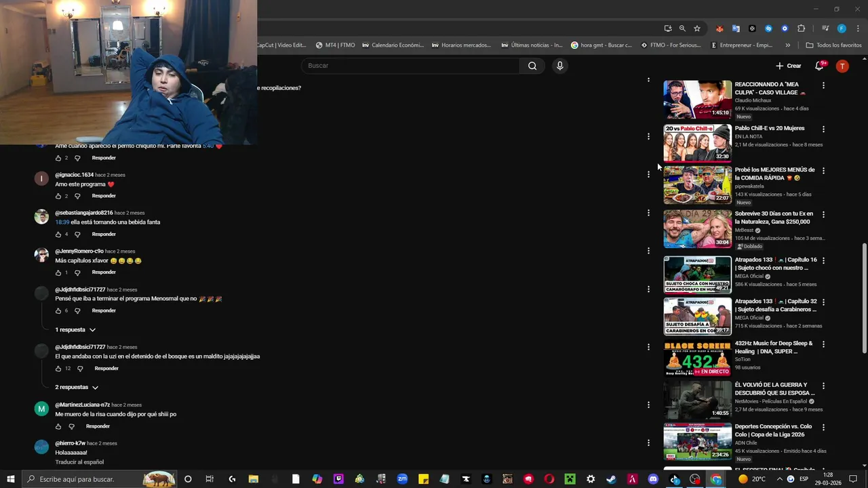Open the MetaMask fox extension

pos(719,28)
